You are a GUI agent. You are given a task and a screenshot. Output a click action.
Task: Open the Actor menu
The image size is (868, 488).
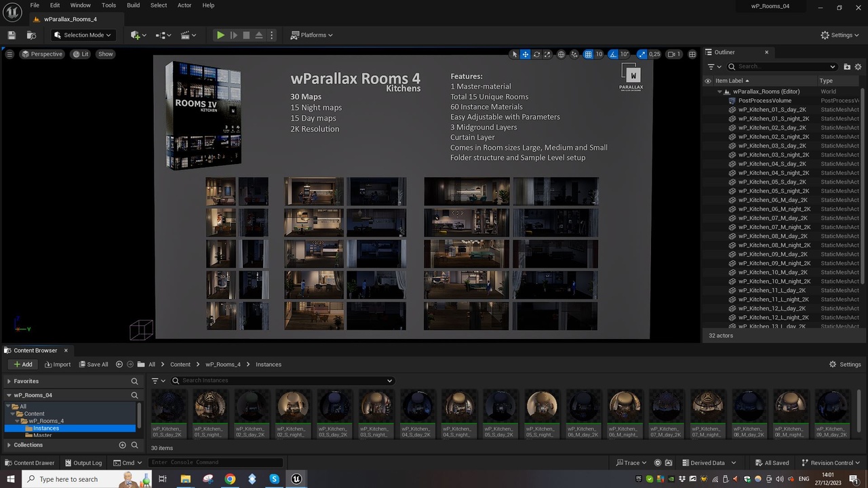(x=184, y=5)
